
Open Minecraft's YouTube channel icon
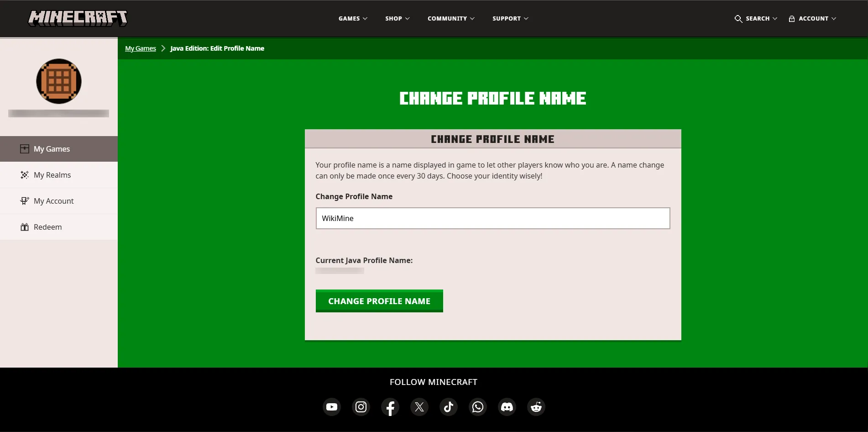point(332,407)
